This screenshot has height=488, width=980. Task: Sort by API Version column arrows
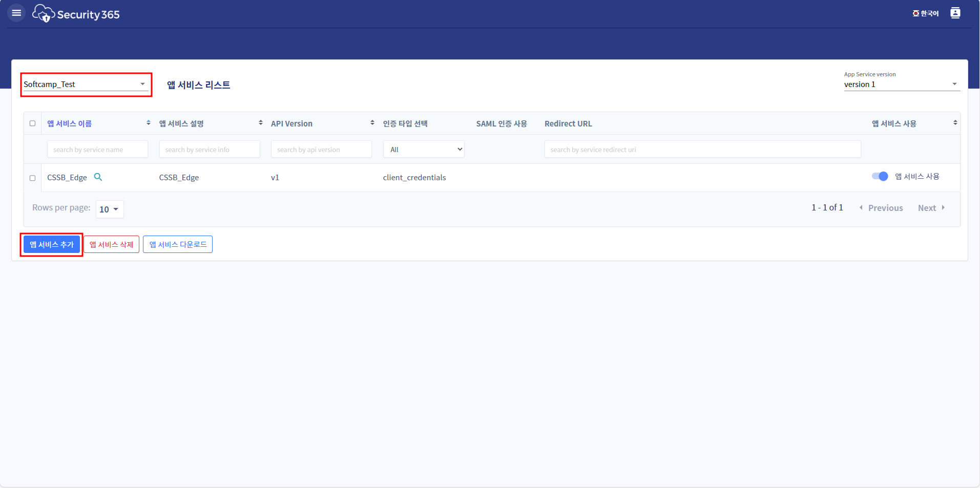[372, 123]
